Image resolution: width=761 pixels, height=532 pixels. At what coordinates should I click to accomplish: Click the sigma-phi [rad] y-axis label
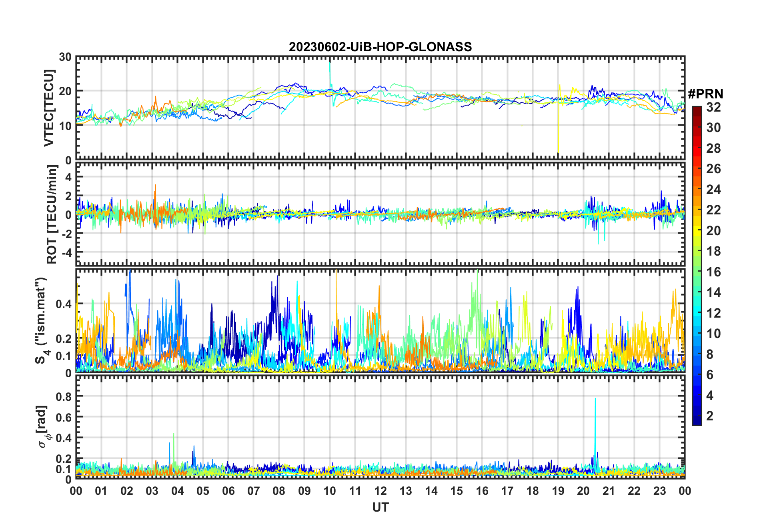[x=43, y=426]
